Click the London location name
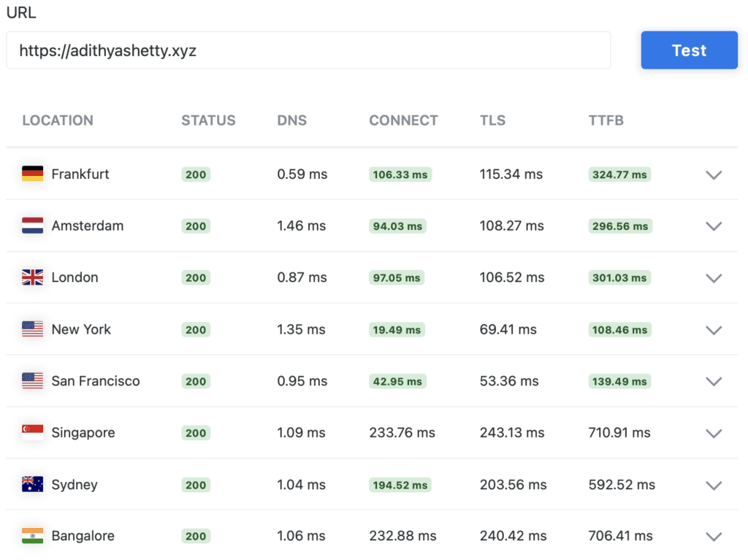The height and width of the screenshot is (560, 748). 75,277
